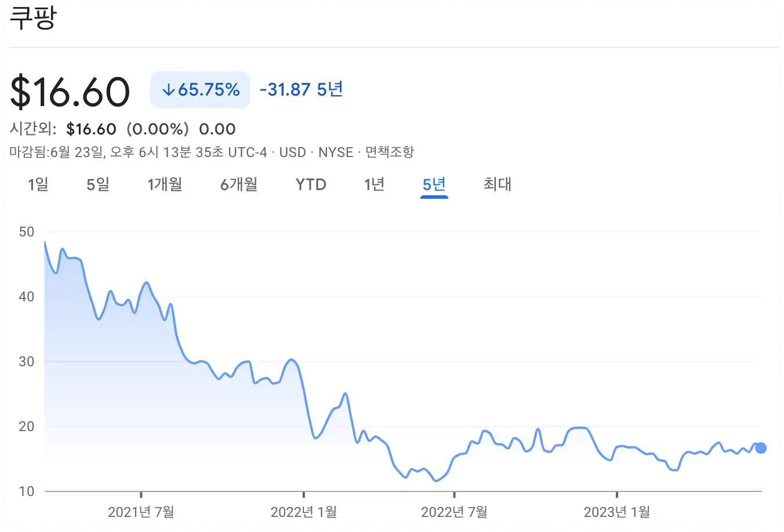Click the 쿠팡 company title
Image resolution: width=784 pixels, height=532 pixels.
click(33, 17)
